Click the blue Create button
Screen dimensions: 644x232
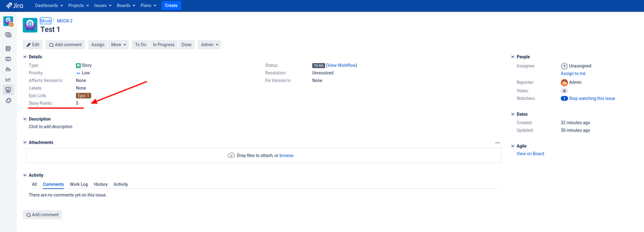171,6
